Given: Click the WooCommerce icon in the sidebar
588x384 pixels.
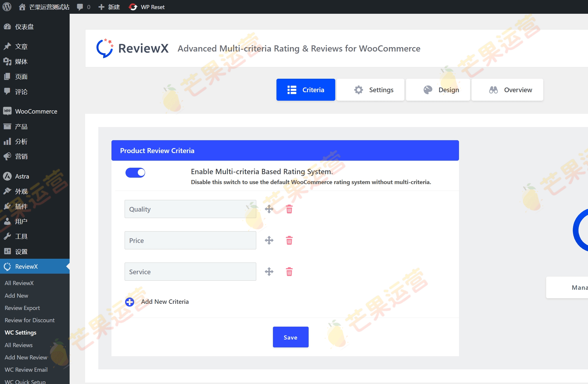Looking at the screenshot, I should pyautogui.click(x=7, y=111).
